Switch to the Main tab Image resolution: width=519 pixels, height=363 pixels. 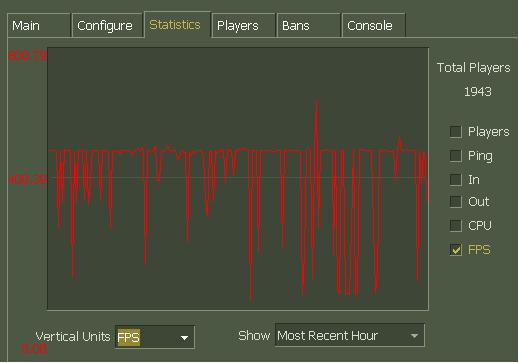(39, 25)
